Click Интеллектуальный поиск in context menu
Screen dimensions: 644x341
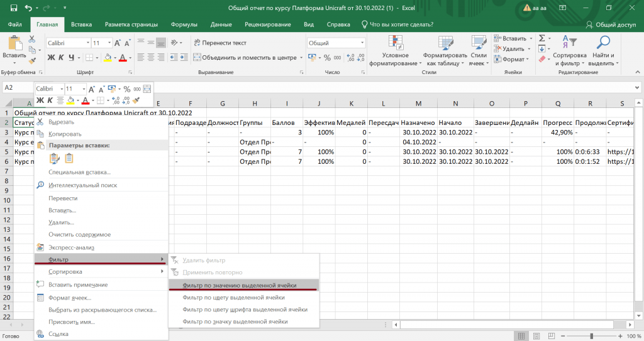(101, 185)
